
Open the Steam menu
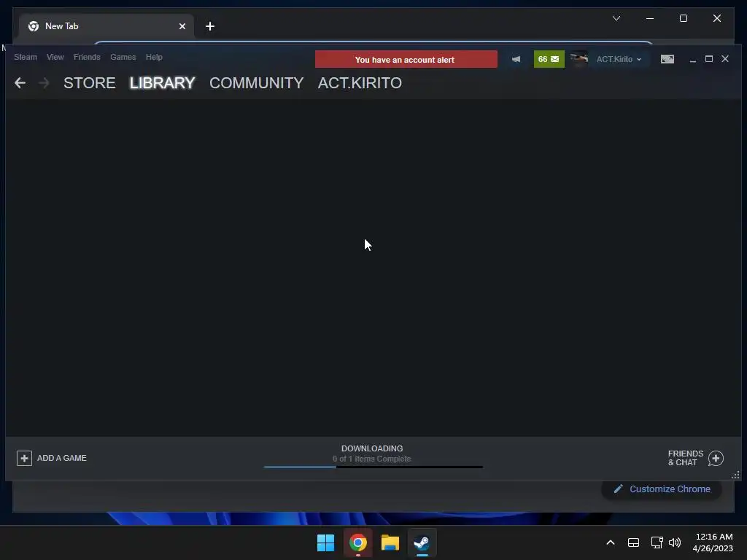(x=26, y=57)
